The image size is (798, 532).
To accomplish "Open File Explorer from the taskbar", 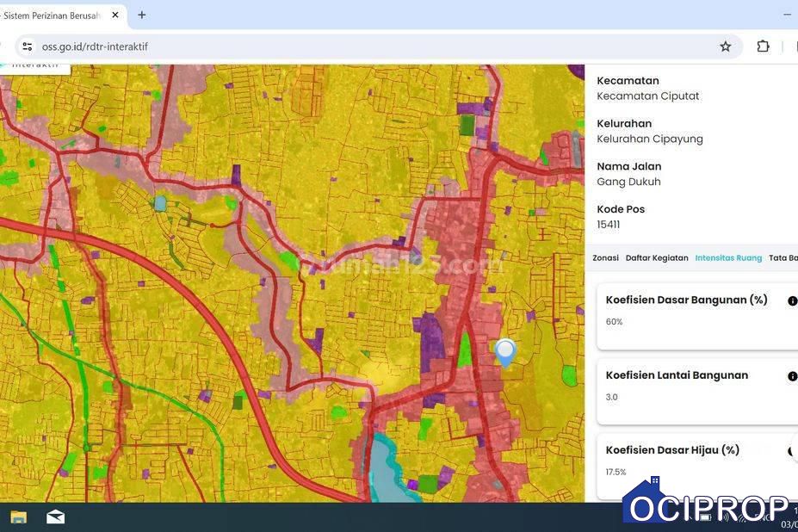I will pos(18,517).
